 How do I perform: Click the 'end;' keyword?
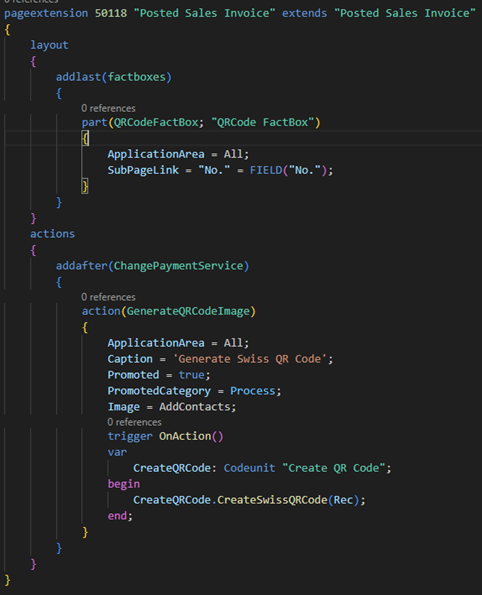120,516
